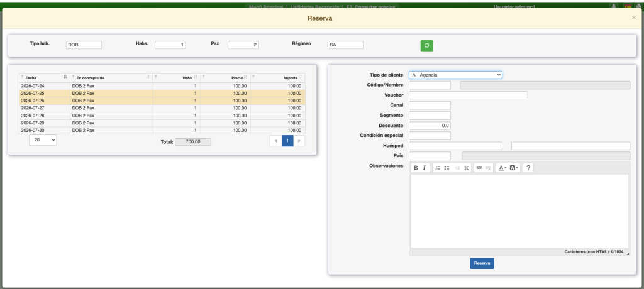Click the filter icon on Precio column
The width and height of the screenshot is (644, 289).
point(204,77)
